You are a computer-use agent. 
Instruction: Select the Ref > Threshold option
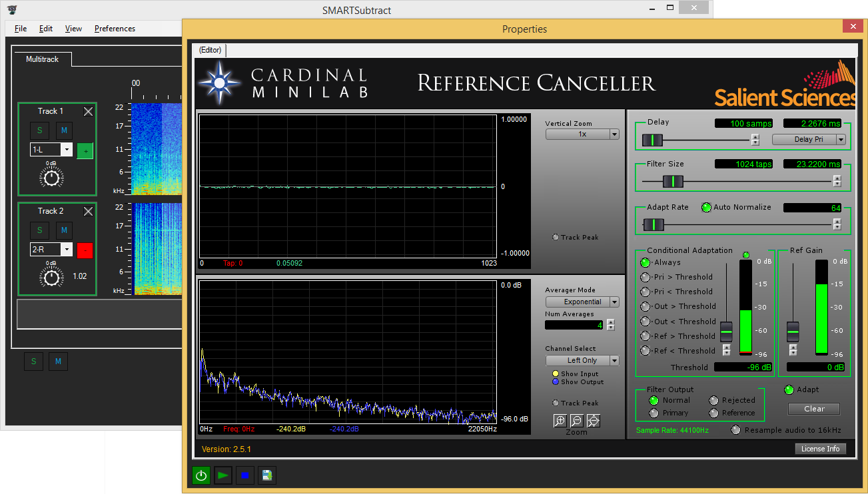(x=645, y=336)
